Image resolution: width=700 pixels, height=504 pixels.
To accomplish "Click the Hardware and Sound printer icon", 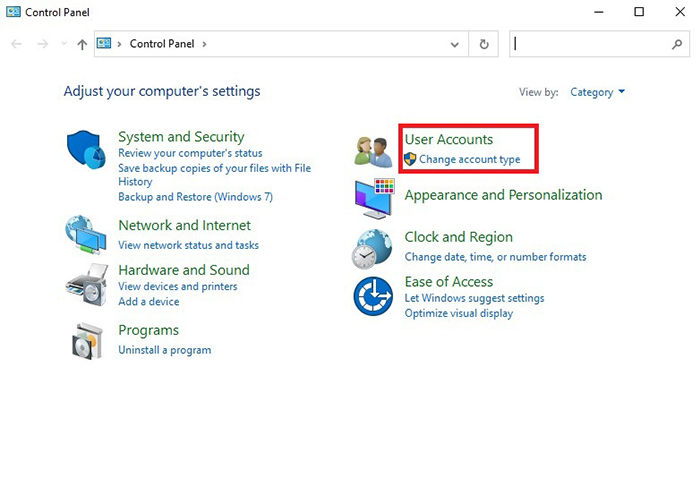I will coord(86,286).
